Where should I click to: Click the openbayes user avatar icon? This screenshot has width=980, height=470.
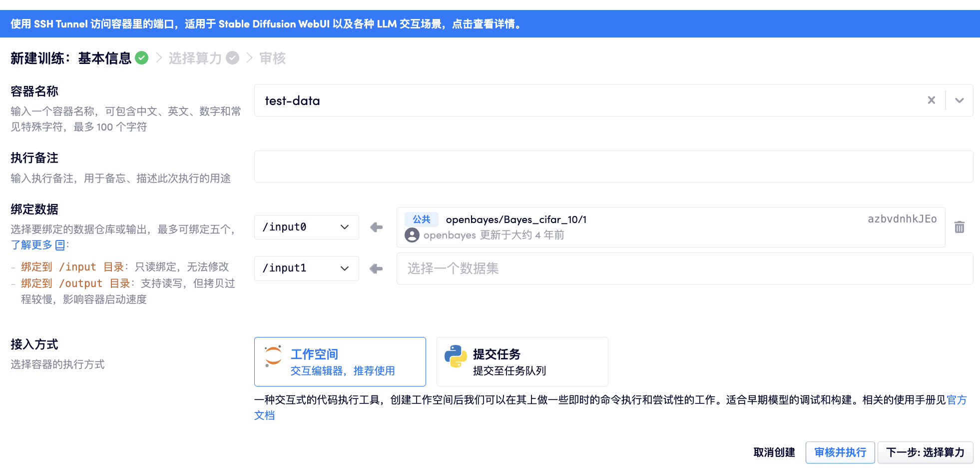point(412,235)
